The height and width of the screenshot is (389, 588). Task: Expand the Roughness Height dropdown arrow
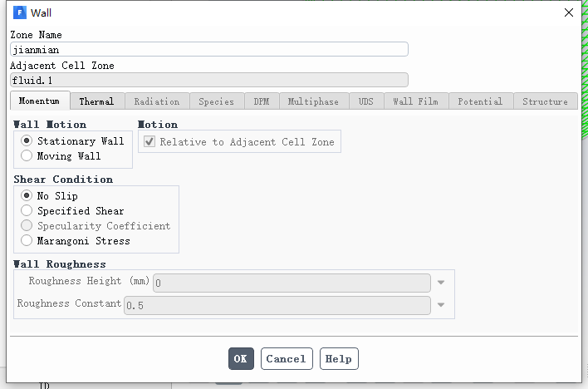click(x=441, y=283)
